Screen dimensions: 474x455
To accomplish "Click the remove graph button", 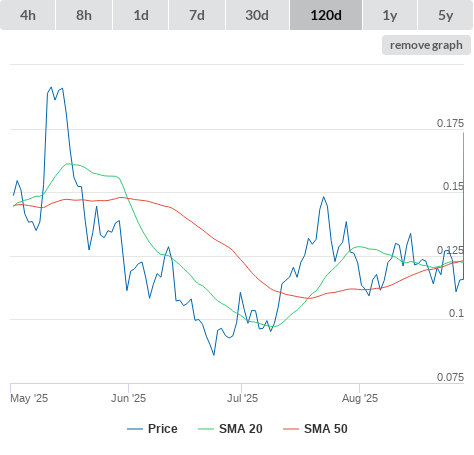I will (x=426, y=45).
